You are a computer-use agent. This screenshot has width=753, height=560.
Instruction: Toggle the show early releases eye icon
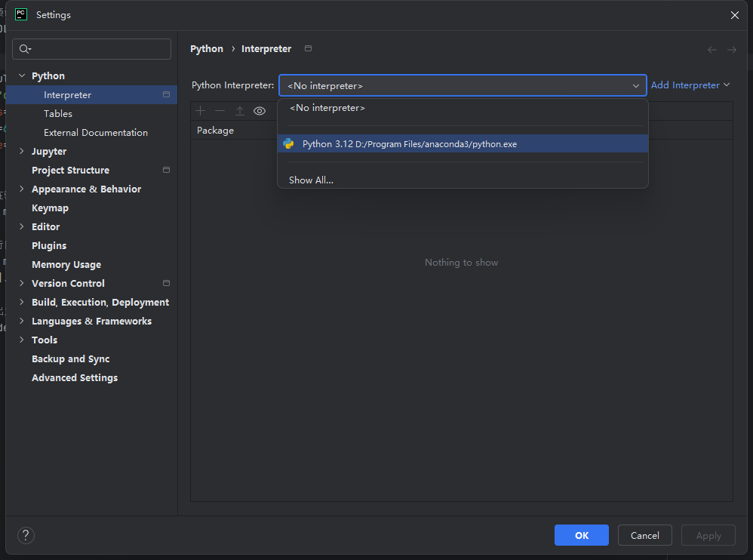260,111
